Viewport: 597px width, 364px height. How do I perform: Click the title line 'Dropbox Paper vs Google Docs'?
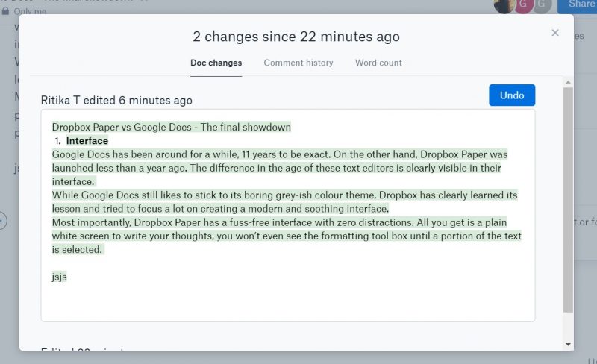172,127
